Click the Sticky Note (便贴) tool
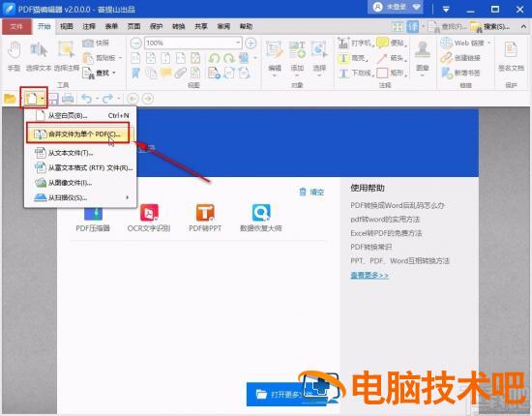532x416 pixels. point(392,44)
